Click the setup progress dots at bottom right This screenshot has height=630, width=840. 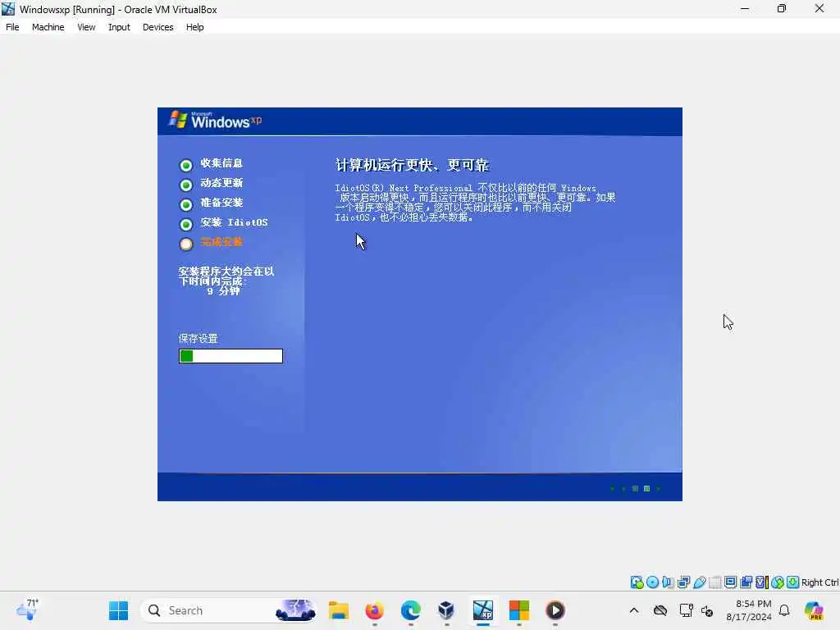pyautogui.click(x=636, y=489)
